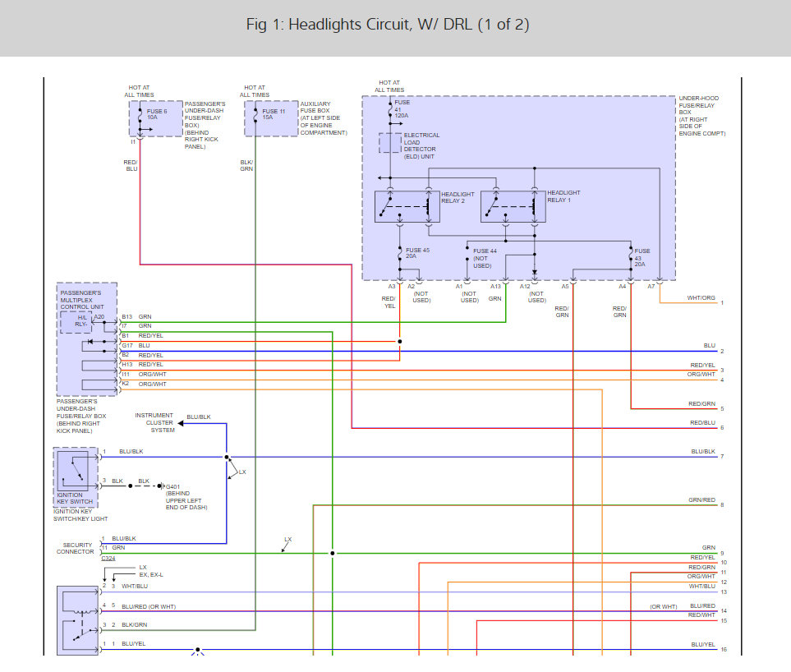
Task: Click the C324 connector reference
Action: (108, 558)
